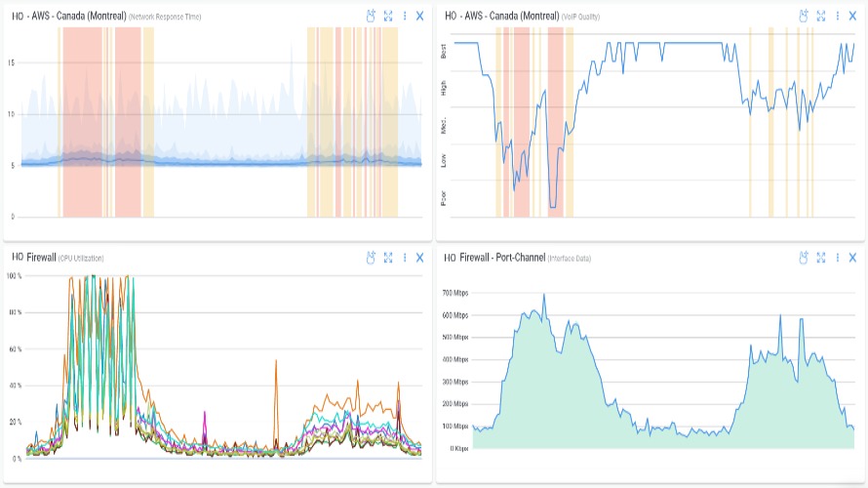Expand the VoIP Quality panel to fullscreen
This screenshot has height=488, width=868.
click(821, 16)
